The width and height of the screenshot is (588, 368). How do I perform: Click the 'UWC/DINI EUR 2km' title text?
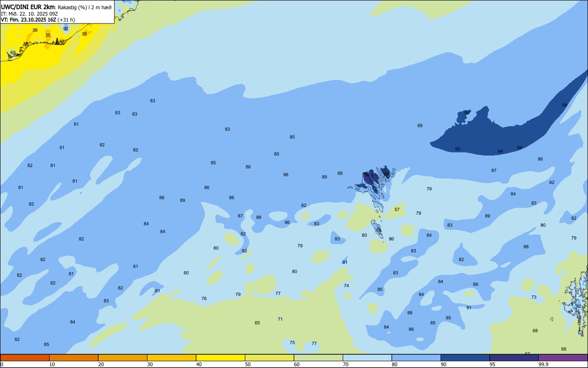pyautogui.click(x=28, y=7)
